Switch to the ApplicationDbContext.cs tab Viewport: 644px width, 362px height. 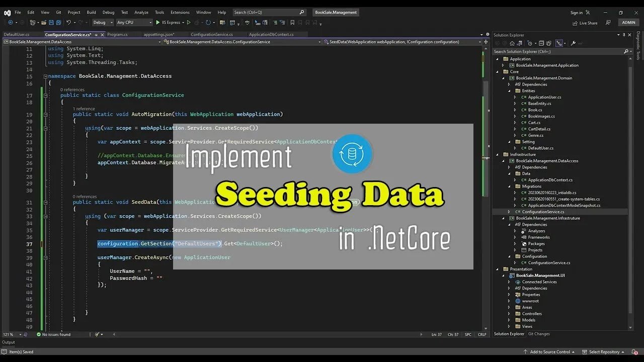[x=271, y=35]
